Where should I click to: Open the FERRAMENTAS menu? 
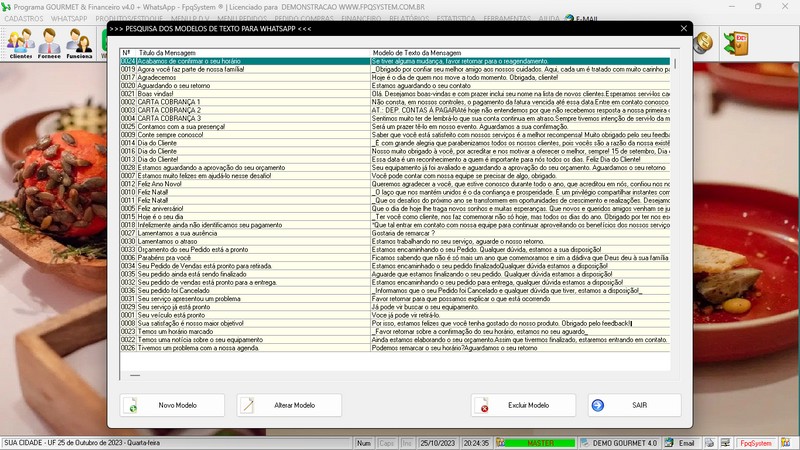point(507,18)
